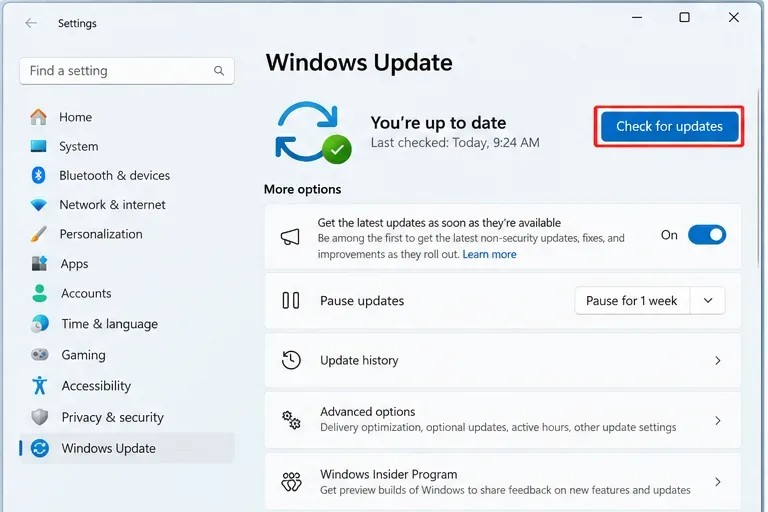
Task: Open Personalization settings
Action: [127, 234]
